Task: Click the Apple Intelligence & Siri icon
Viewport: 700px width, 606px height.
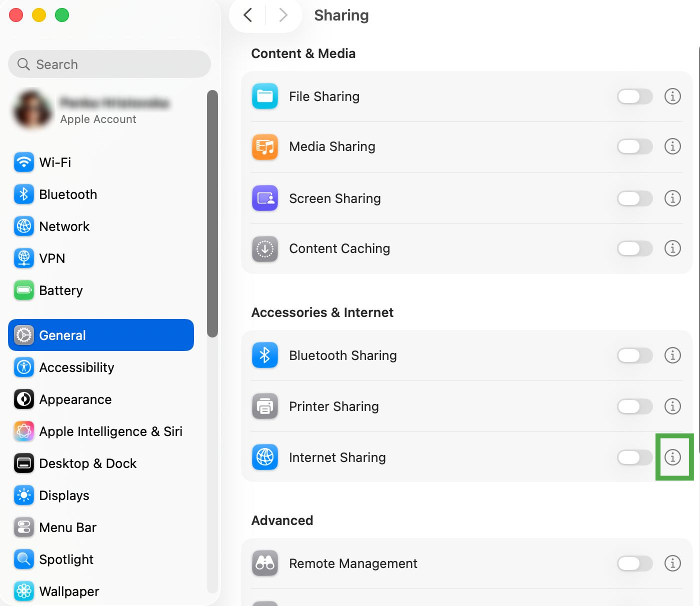Action: [24, 431]
